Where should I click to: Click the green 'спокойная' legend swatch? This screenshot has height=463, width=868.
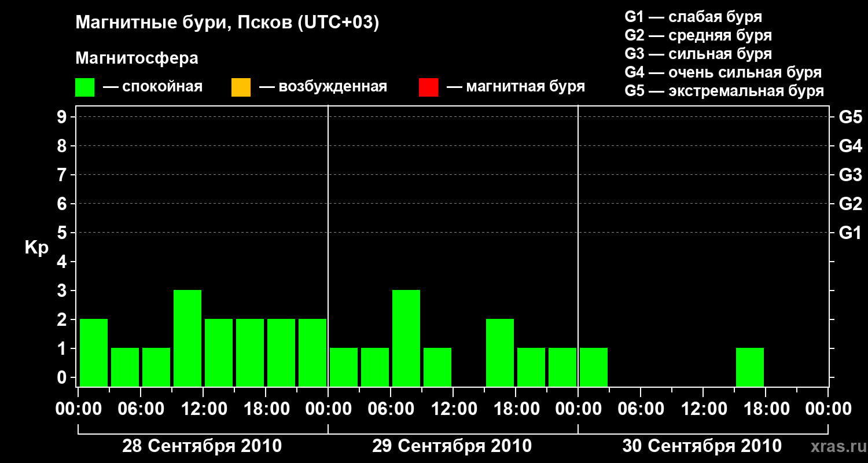pyautogui.click(x=85, y=87)
